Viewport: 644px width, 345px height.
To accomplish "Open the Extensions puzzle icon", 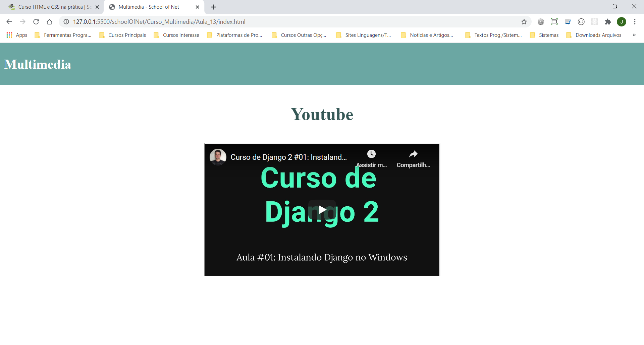I will pyautogui.click(x=608, y=22).
